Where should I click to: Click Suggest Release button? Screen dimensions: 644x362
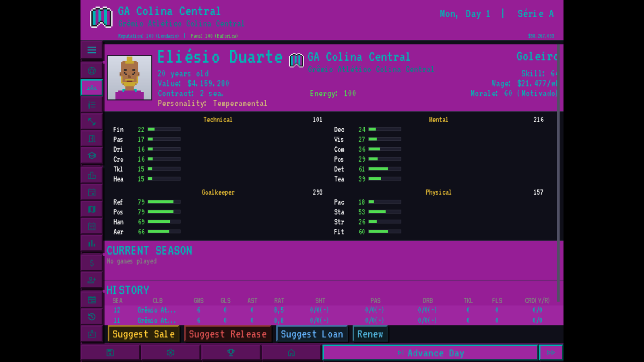point(228,334)
